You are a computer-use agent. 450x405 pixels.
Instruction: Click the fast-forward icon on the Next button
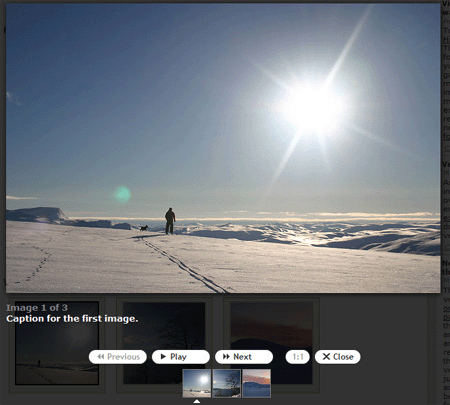[x=226, y=357]
